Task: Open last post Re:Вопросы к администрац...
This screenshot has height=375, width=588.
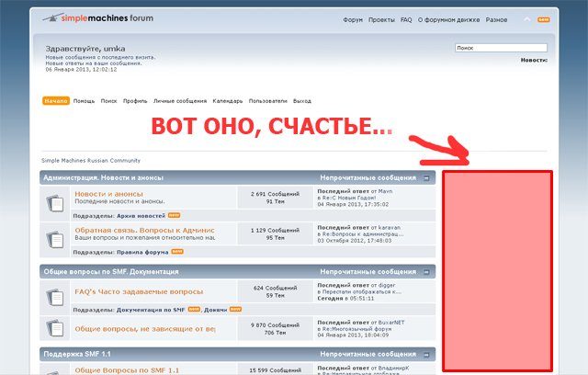Action: (363, 234)
